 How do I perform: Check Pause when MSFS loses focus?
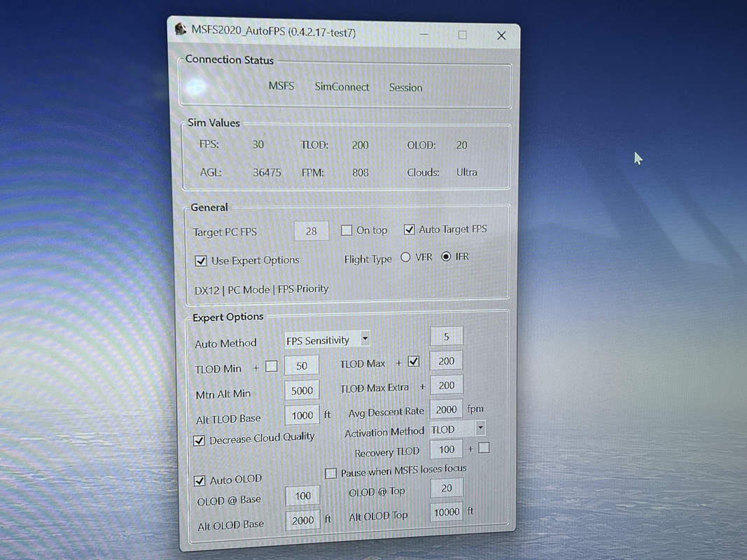[x=330, y=473]
